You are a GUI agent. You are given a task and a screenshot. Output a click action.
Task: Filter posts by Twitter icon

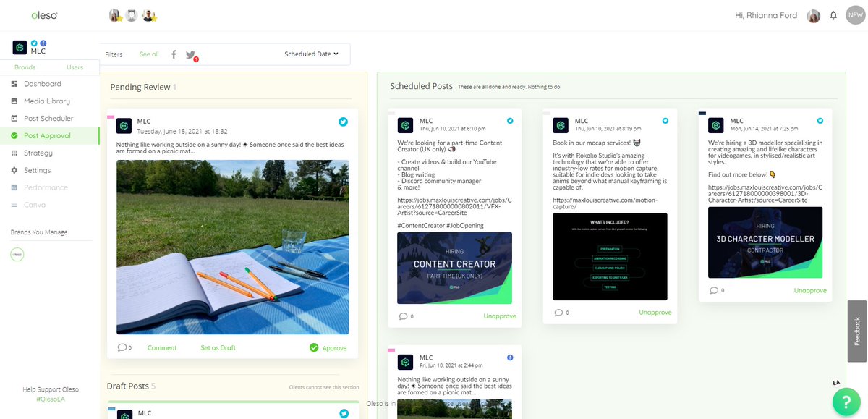click(x=190, y=54)
